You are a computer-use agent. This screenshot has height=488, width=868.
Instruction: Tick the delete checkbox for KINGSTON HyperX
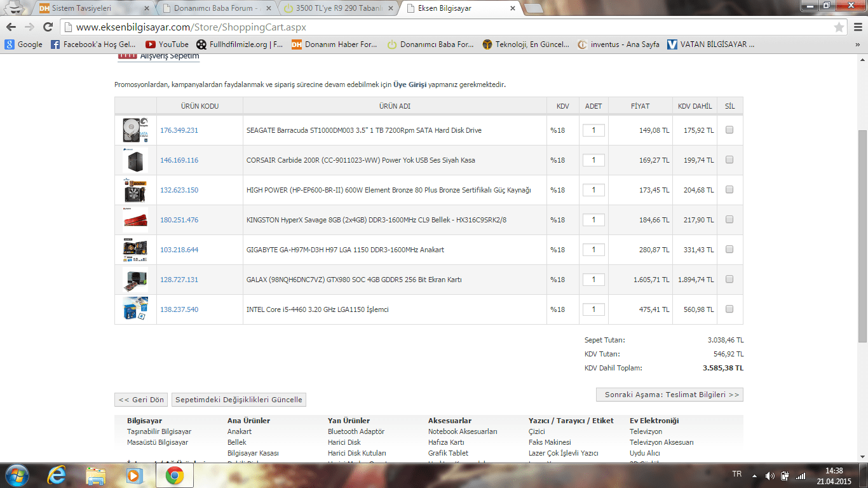729,219
